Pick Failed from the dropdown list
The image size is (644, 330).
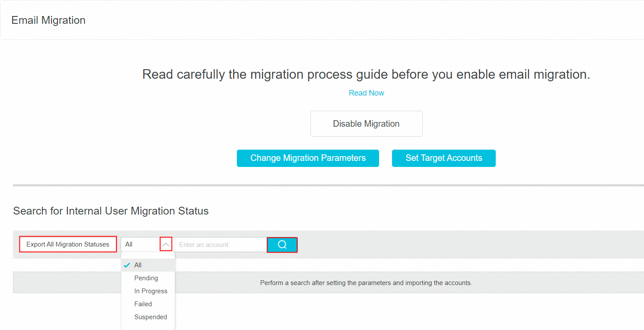coord(148,304)
